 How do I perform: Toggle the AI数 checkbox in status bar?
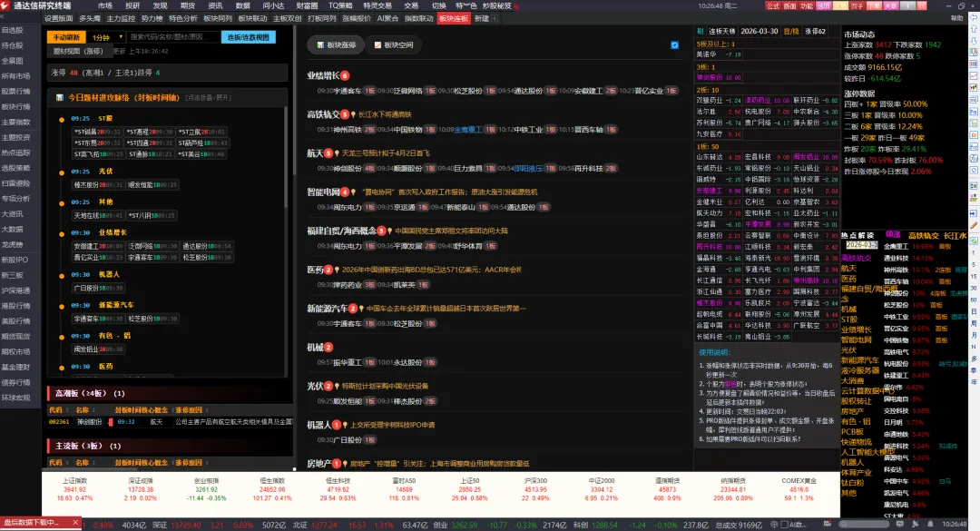click(784, 525)
